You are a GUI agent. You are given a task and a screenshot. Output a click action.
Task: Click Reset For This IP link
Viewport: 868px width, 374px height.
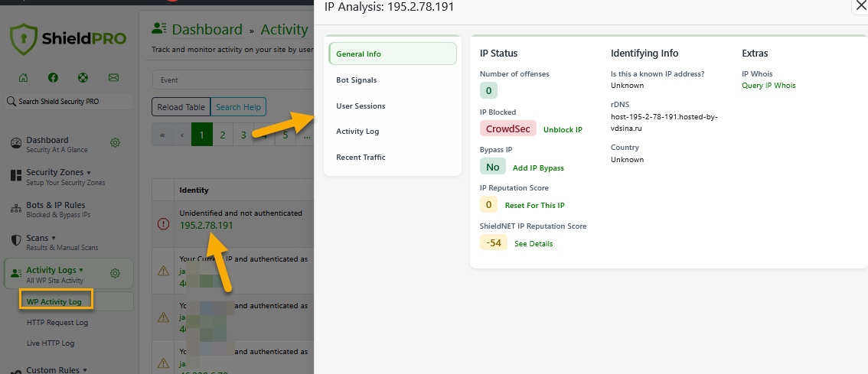pyautogui.click(x=535, y=205)
